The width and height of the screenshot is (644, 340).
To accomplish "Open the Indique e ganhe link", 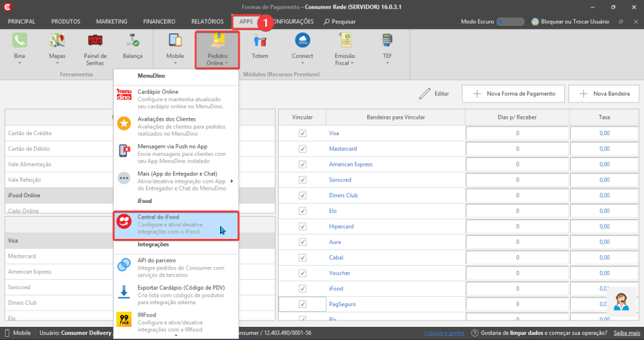I will click(444, 333).
